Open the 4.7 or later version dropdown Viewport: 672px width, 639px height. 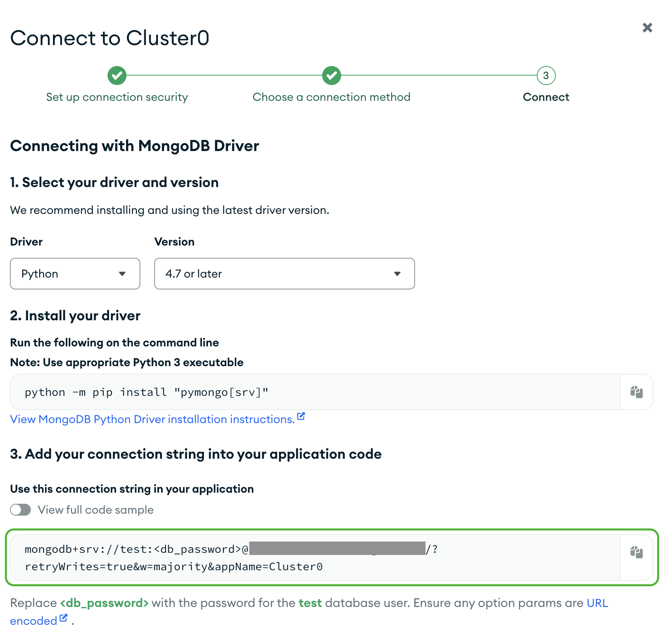tap(284, 274)
